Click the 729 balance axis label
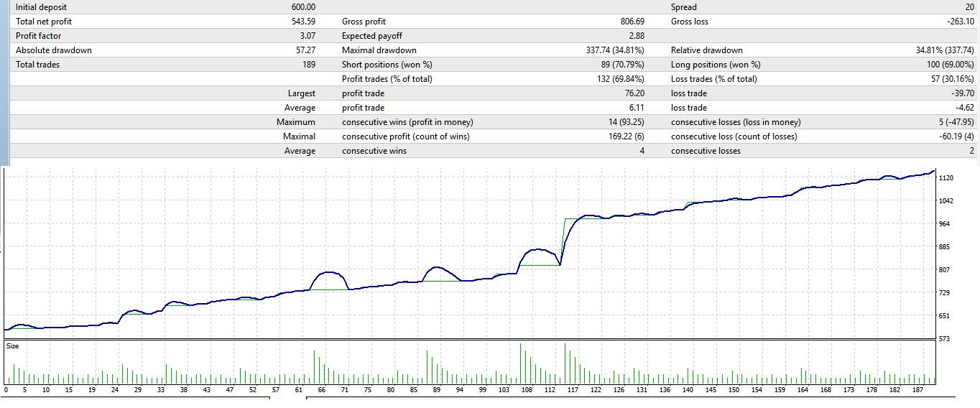Screen dimensions: 980x408 945,293
